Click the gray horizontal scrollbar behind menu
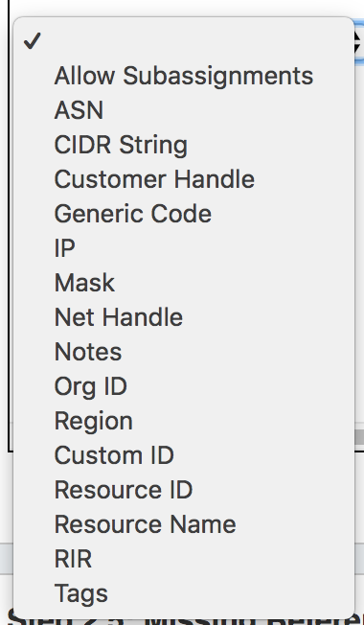364x625 pixels. coord(359,437)
